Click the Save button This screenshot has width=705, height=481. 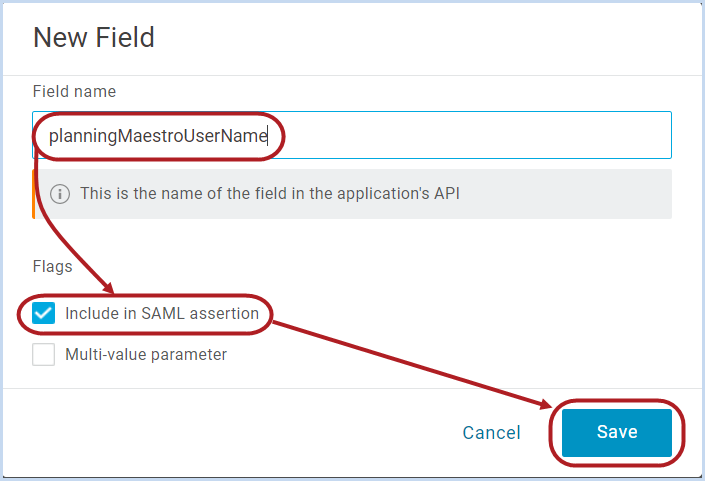[x=617, y=432]
